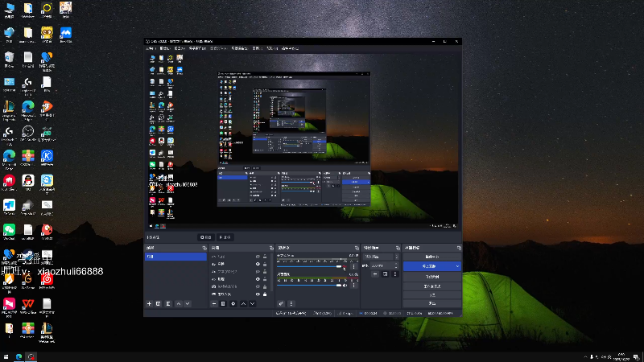The width and height of the screenshot is (644, 362).
Task: Click the Exit (退出) button in Controls
Action: coord(432,303)
